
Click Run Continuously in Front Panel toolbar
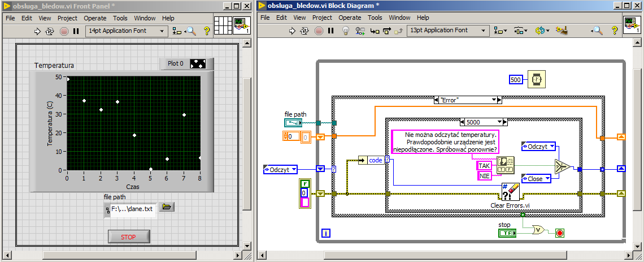(49, 31)
